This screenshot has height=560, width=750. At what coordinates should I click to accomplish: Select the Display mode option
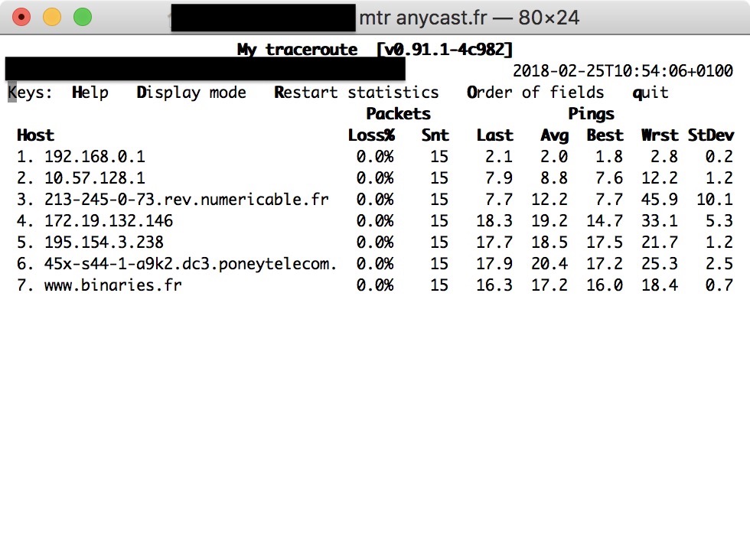click(191, 93)
